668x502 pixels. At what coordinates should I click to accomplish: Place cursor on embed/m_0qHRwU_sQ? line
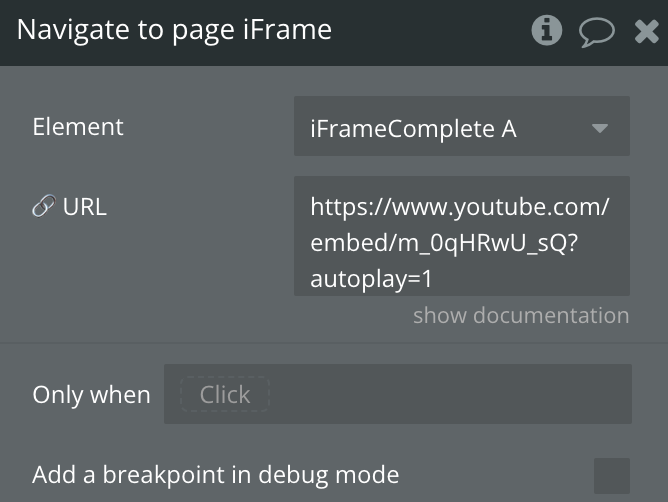(444, 243)
